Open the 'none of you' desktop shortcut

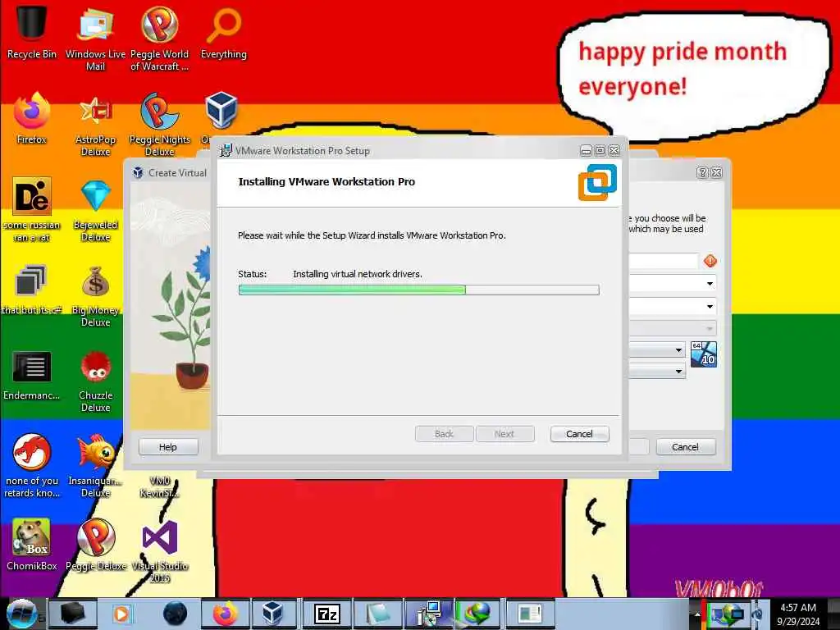pos(31,465)
